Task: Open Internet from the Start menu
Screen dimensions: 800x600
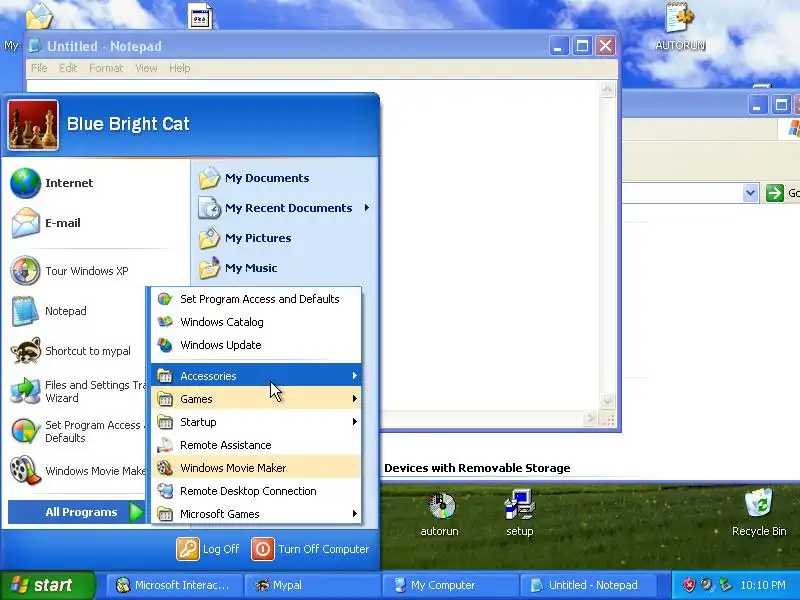Action: (68, 183)
